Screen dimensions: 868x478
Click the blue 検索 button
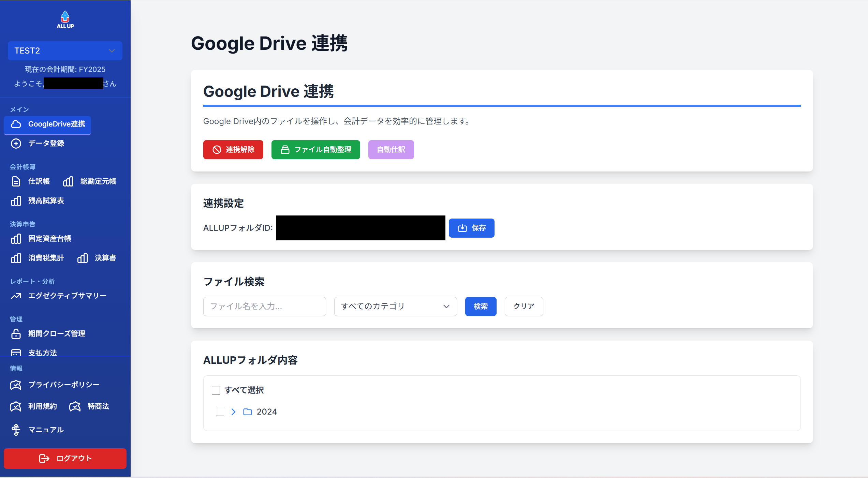coord(481,307)
